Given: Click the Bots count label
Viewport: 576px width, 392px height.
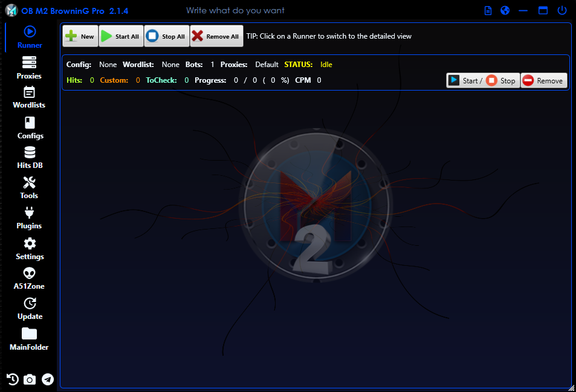Looking at the screenshot, I should 194,65.
